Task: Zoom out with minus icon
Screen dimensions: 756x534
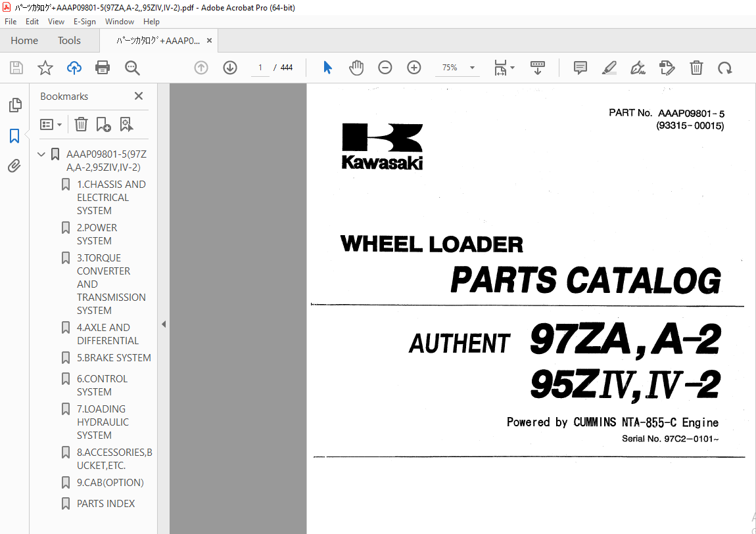Action: click(x=385, y=68)
